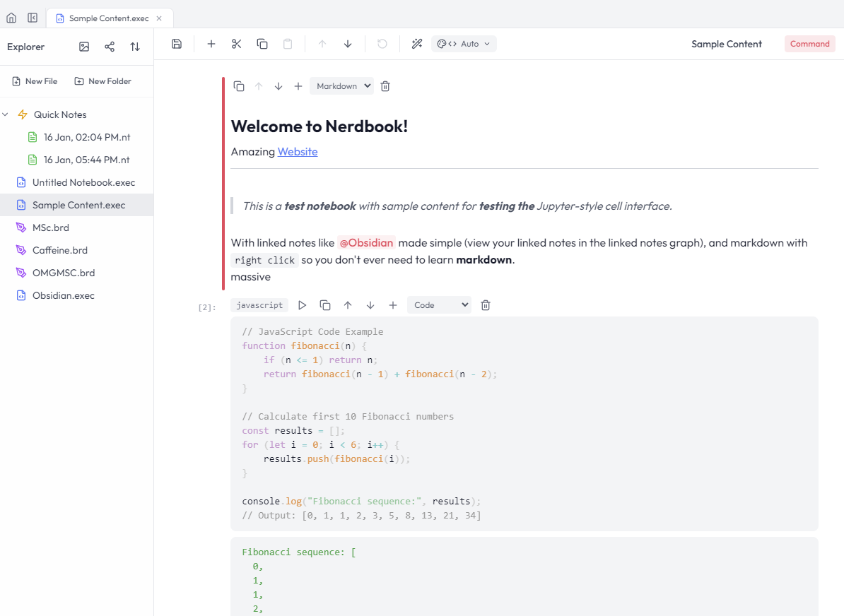
Task: Click the right click inline code text
Action: (265, 261)
